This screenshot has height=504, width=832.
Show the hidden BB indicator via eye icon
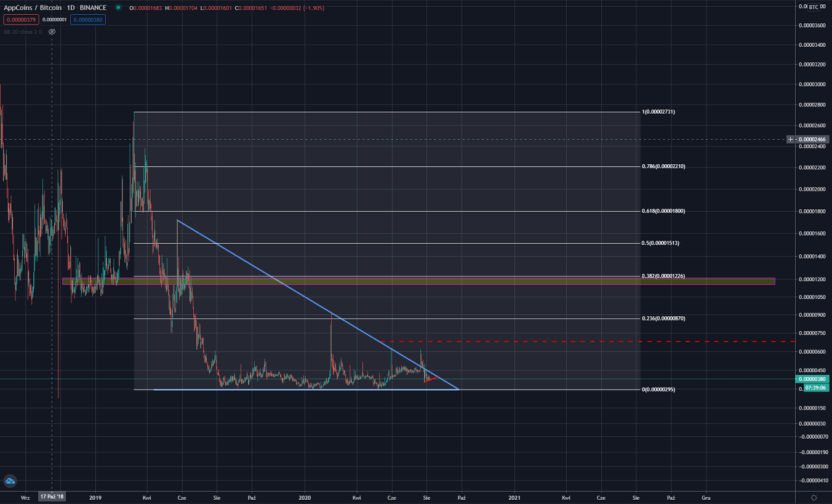(52, 31)
